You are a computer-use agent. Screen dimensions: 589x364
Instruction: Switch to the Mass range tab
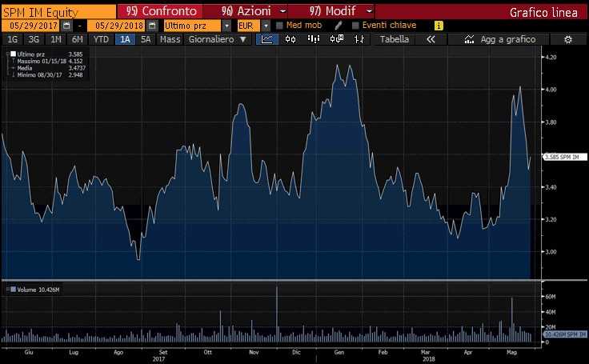170,39
